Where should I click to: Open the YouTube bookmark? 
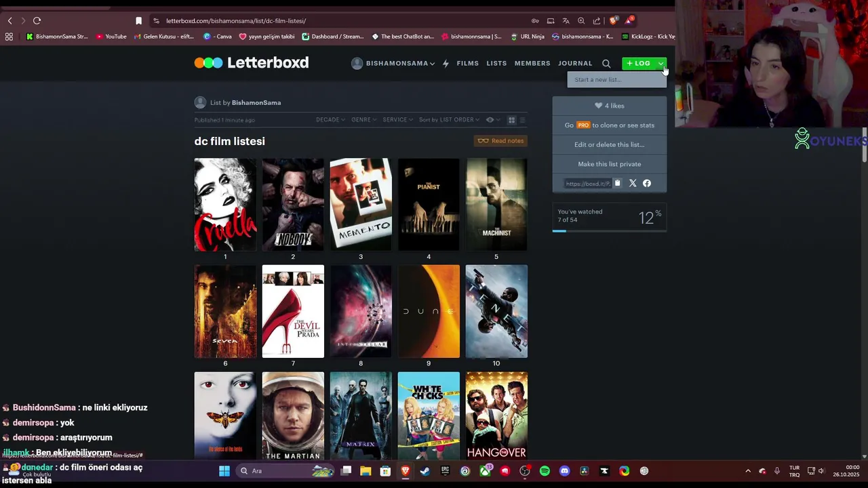coord(111,37)
